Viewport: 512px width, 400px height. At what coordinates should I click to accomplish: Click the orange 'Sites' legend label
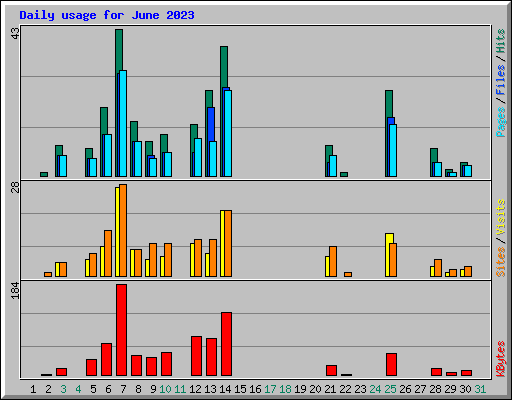click(x=501, y=262)
